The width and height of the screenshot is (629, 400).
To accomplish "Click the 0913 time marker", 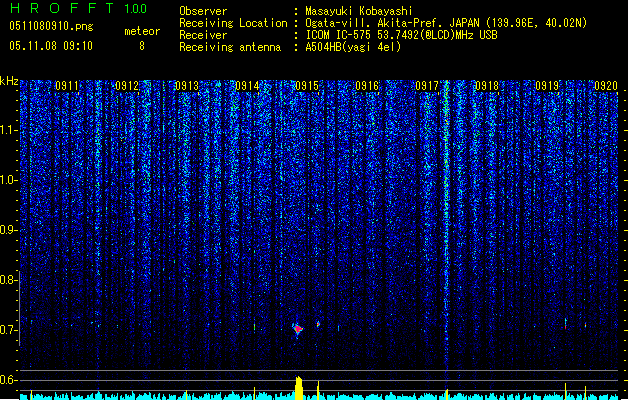I will click(x=187, y=86).
